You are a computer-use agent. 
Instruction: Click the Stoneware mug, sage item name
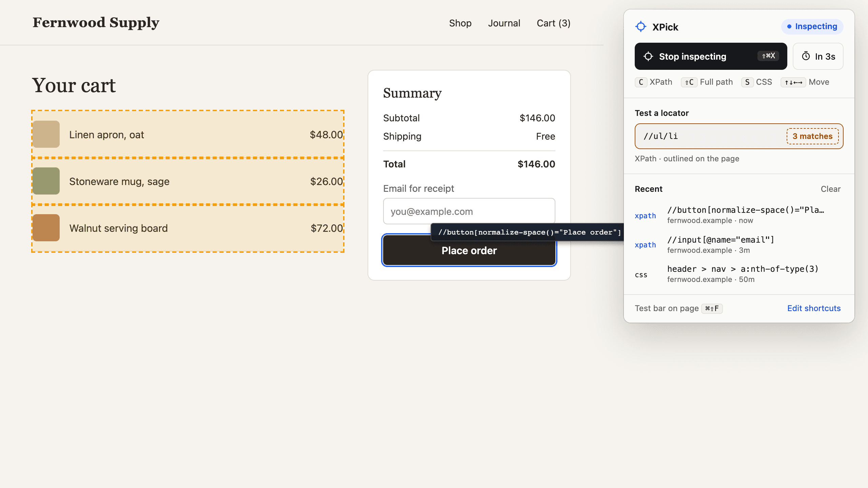click(119, 182)
